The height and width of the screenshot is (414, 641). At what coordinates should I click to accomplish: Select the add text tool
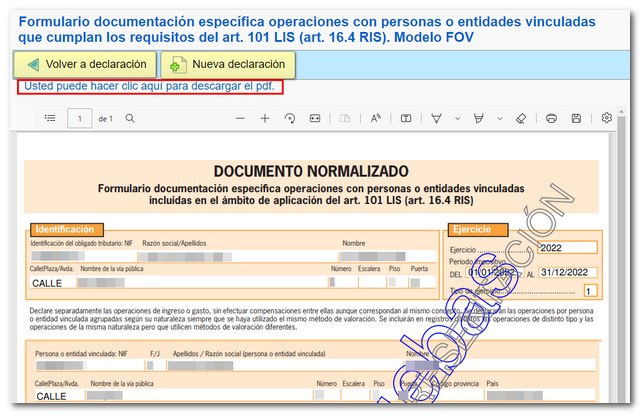(x=406, y=119)
